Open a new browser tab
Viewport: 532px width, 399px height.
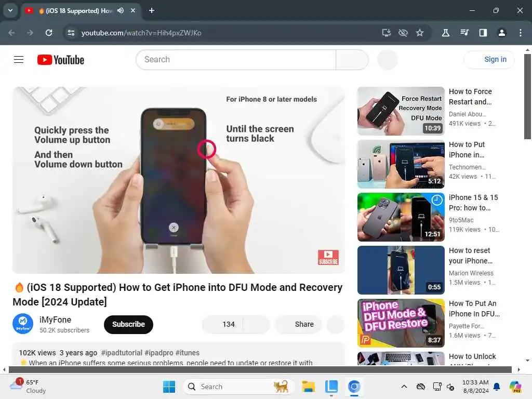(x=152, y=10)
